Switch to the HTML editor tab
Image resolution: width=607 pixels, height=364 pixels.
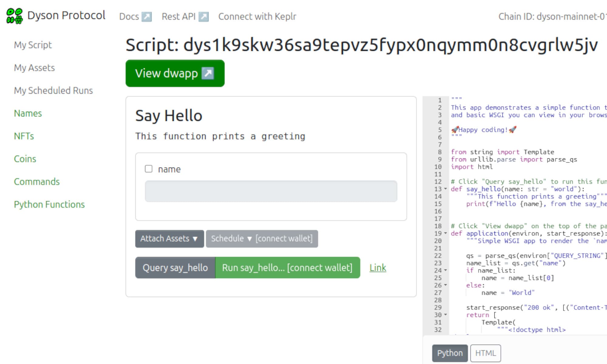tap(486, 353)
